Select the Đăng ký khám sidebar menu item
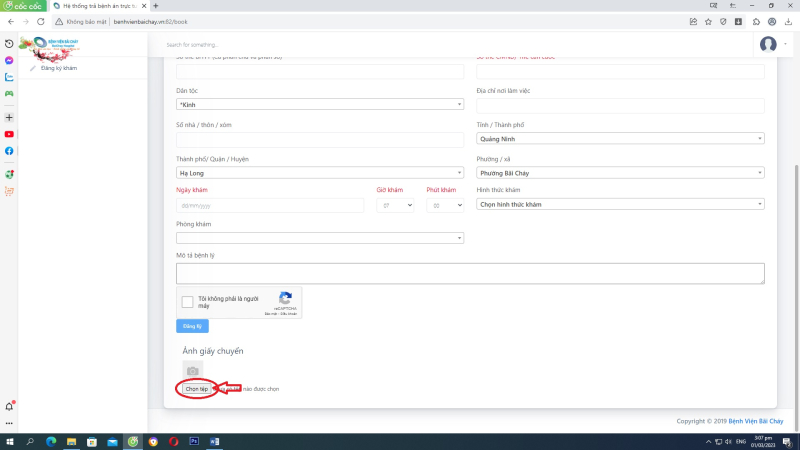Image resolution: width=800 pixels, height=450 pixels. (x=58, y=68)
